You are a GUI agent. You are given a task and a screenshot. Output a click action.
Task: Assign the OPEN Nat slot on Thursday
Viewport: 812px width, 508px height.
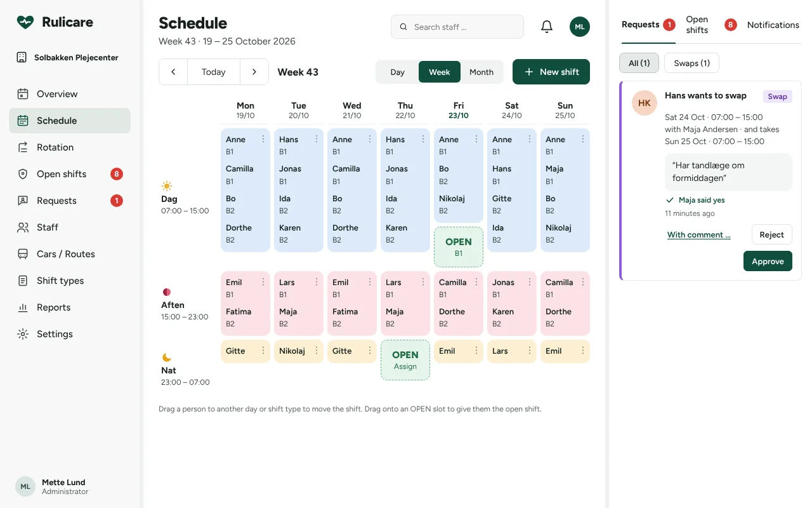coord(405,360)
